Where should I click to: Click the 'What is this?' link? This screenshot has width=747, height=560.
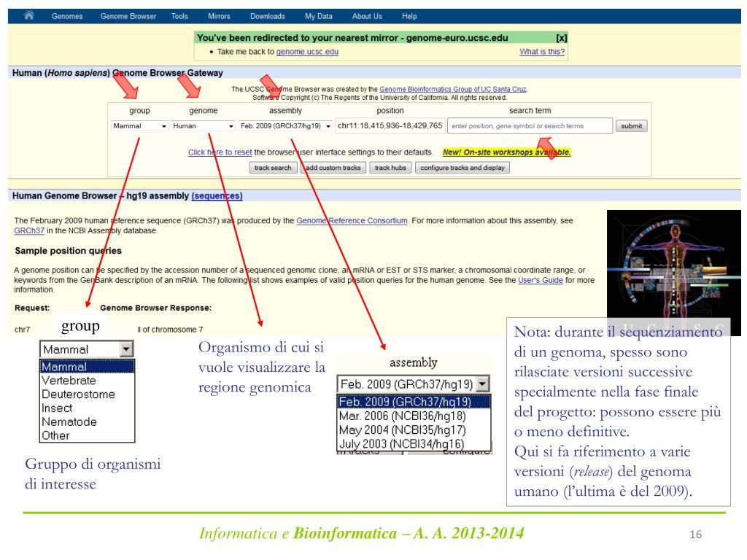coord(542,52)
